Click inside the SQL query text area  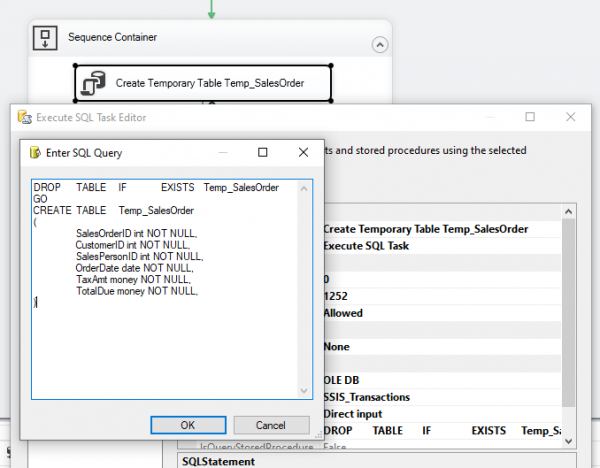[x=170, y=340]
